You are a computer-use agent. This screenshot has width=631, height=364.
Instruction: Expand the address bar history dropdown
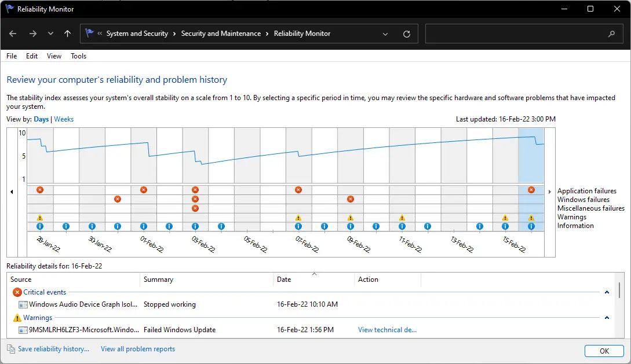pos(385,34)
